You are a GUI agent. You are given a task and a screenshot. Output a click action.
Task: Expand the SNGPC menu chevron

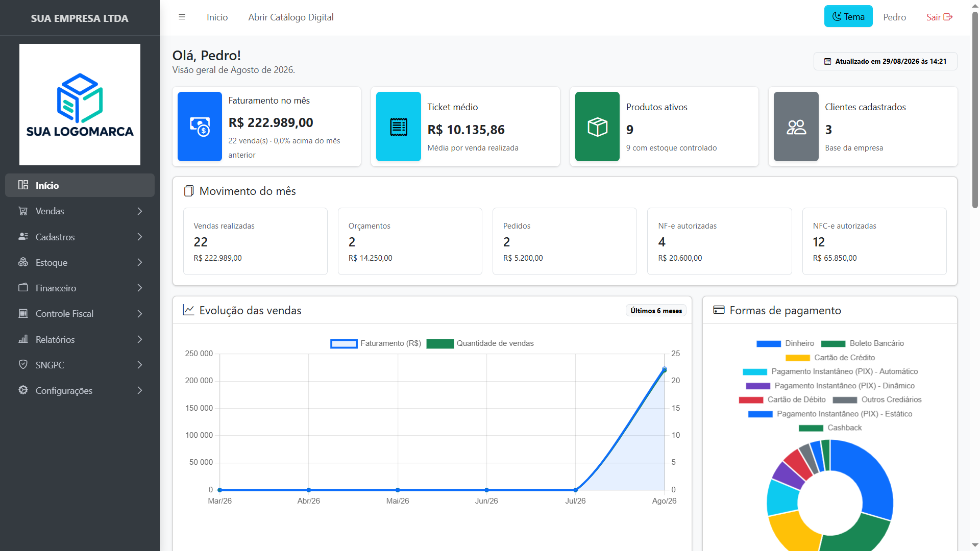pos(140,365)
